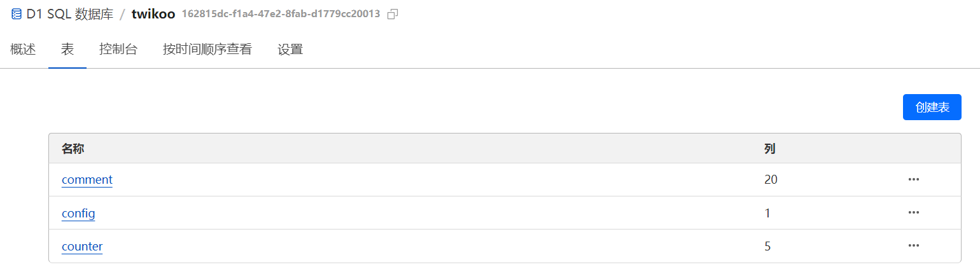Click the 列 column header

(x=769, y=149)
